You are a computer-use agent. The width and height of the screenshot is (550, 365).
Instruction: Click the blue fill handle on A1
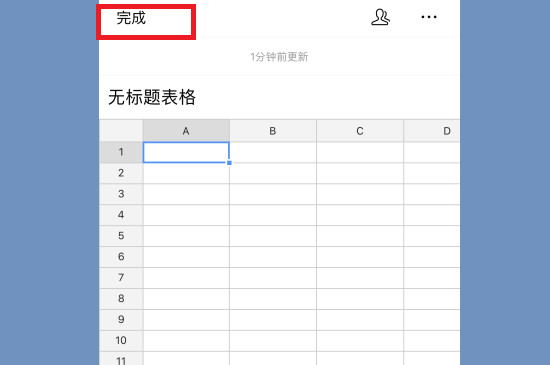(x=229, y=163)
